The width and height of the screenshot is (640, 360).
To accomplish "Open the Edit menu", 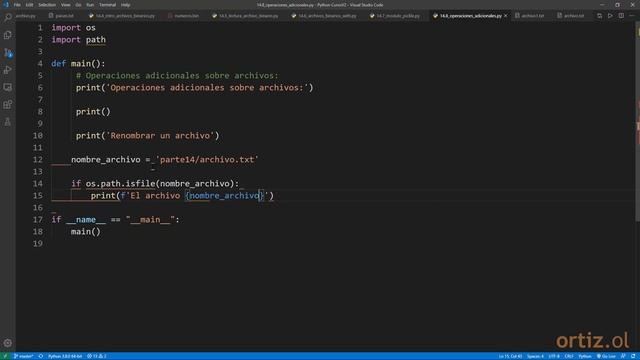I will (x=29, y=5).
